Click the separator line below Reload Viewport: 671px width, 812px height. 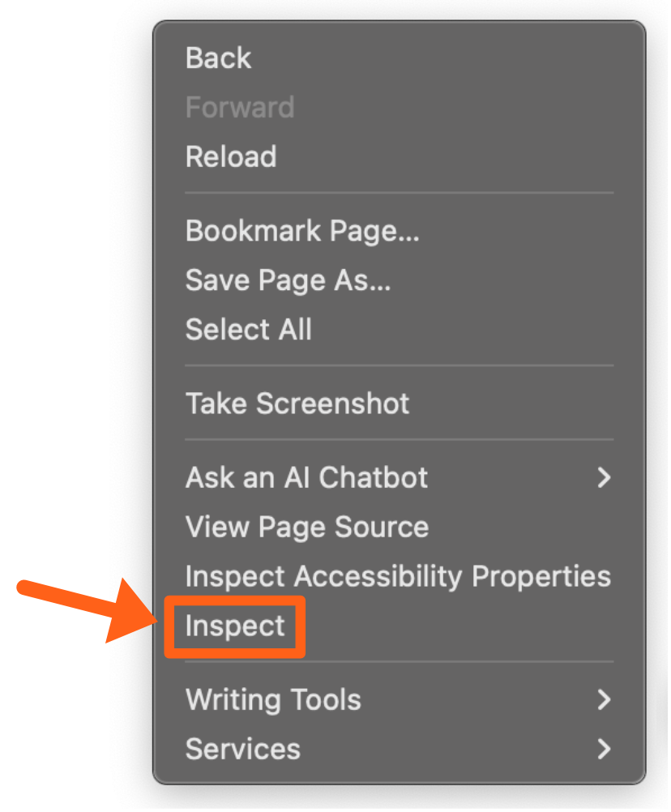point(399,193)
